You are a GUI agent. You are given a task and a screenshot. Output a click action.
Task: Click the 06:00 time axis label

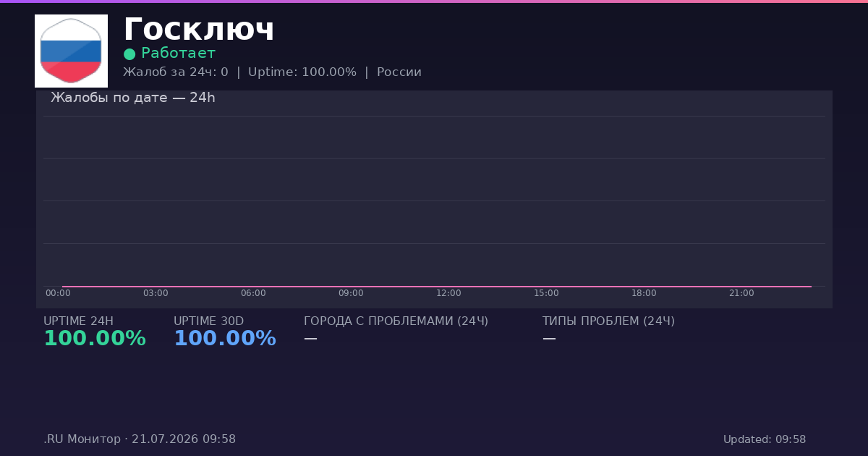coord(253,293)
